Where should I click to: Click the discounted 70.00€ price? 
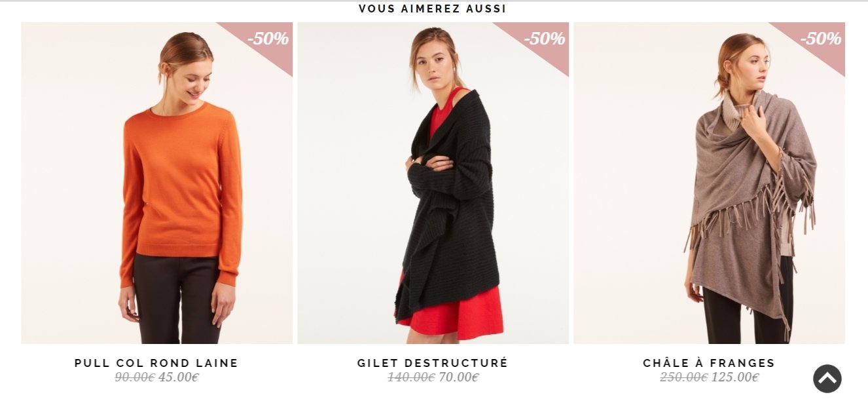pos(459,377)
